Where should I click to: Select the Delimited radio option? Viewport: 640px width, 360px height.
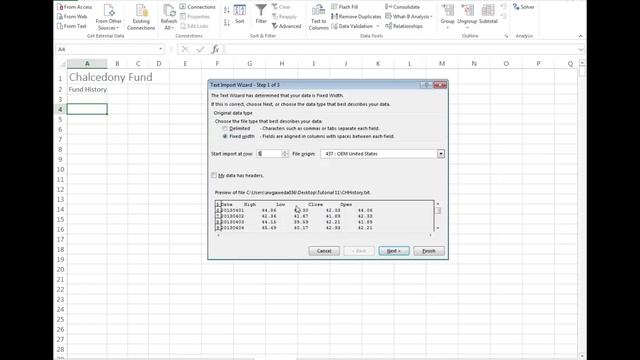225,129
